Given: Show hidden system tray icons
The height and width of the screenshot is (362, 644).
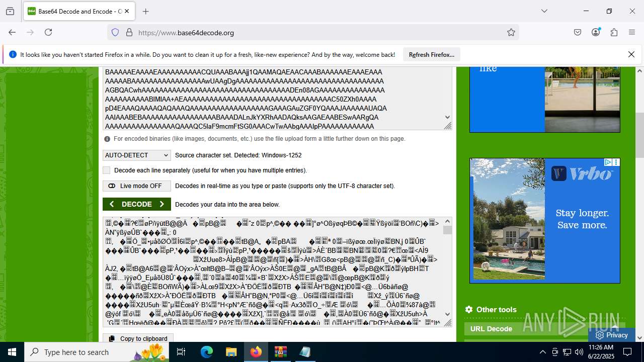Looking at the screenshot, I should (542, 352).
